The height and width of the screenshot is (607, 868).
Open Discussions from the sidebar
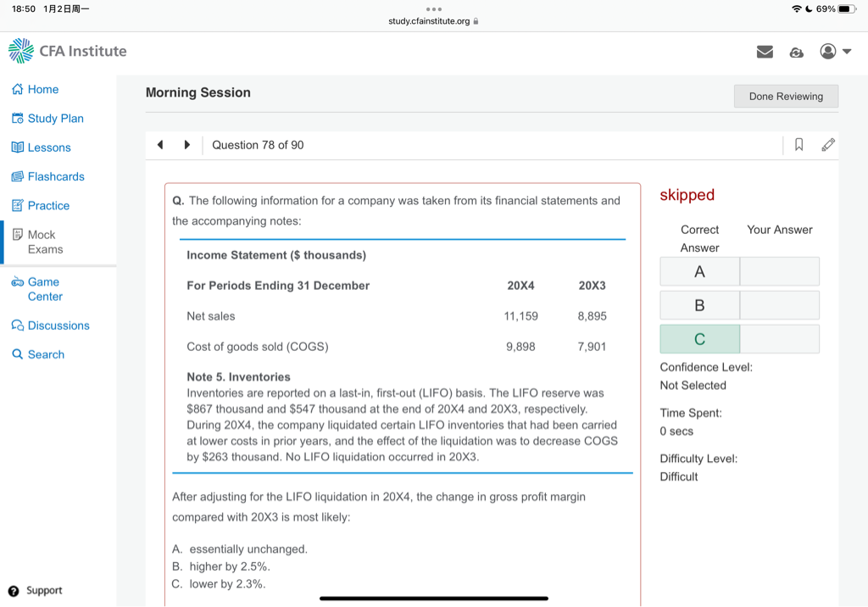click(x=58, y=326)
